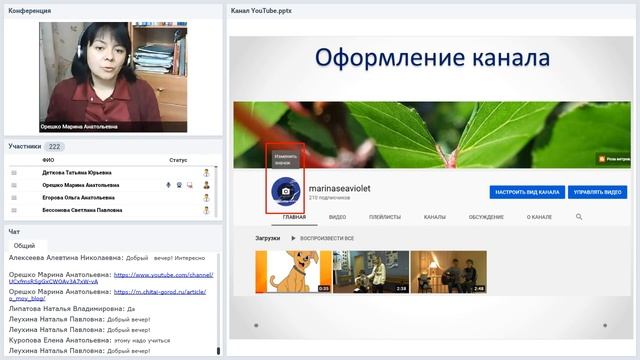
Task: Click the user avatar icon for Егорова Ольга
Action: [x=207, y=198]
